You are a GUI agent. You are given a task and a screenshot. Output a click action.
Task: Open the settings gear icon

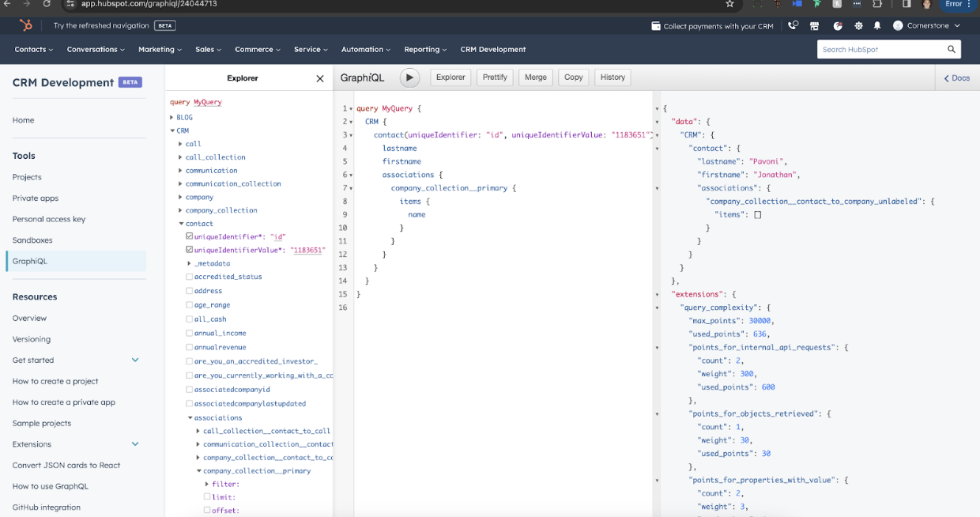pos(858,25)
